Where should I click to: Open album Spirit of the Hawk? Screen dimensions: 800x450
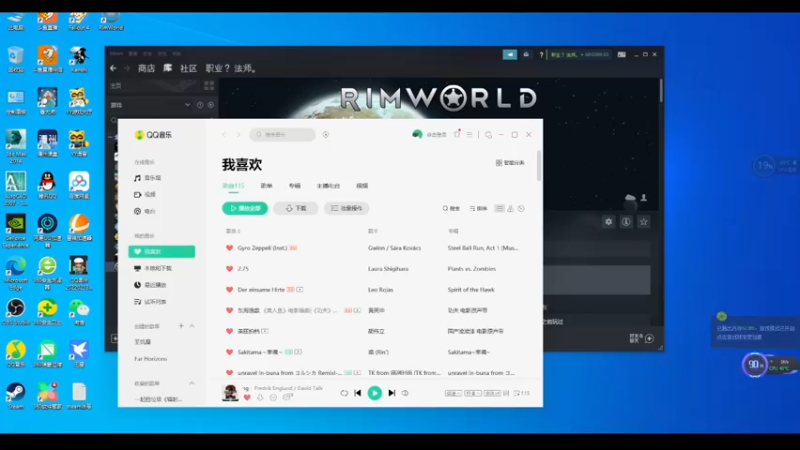[471, 290]
